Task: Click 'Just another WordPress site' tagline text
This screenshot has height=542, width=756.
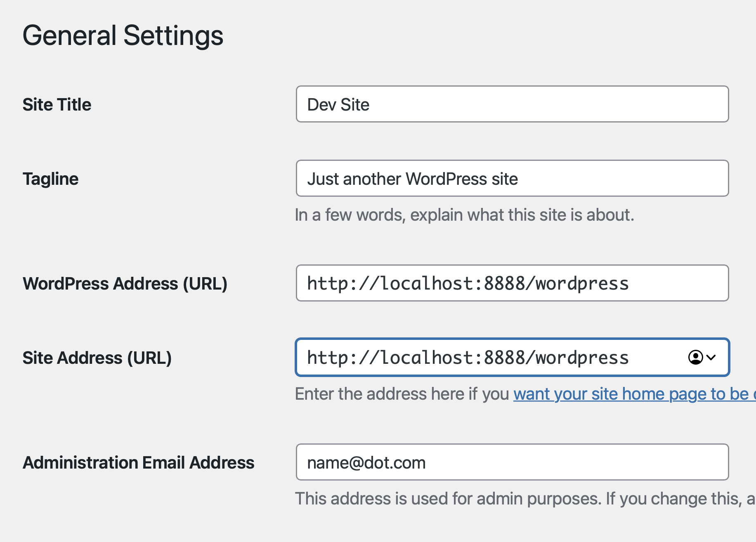Action: pos(412,179)
